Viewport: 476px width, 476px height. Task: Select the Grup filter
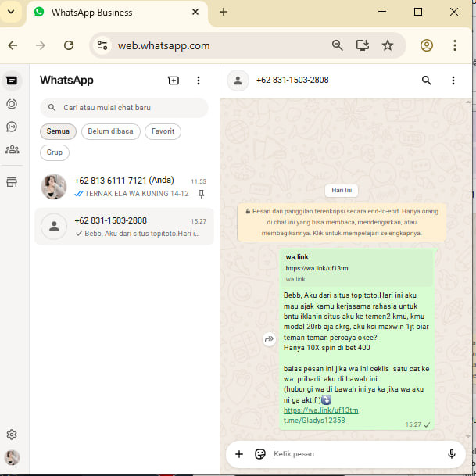[x=55, y=152]
